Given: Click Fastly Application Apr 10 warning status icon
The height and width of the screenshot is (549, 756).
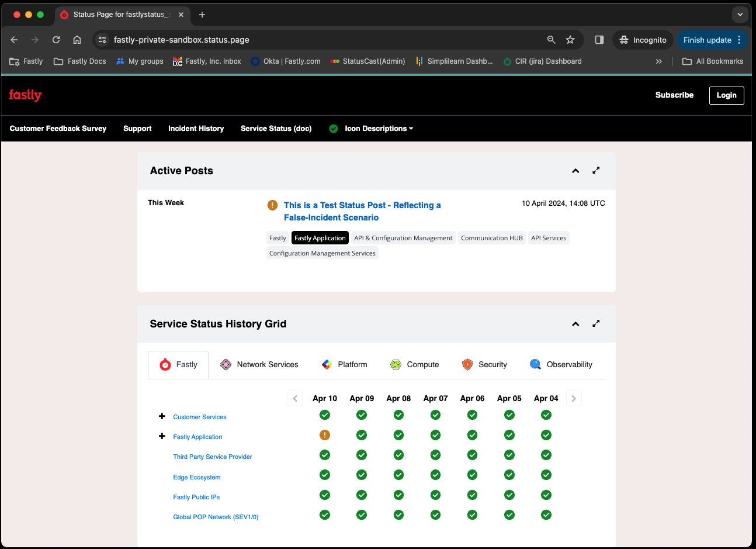Looking at the screenshot, I should click(325, 435).
